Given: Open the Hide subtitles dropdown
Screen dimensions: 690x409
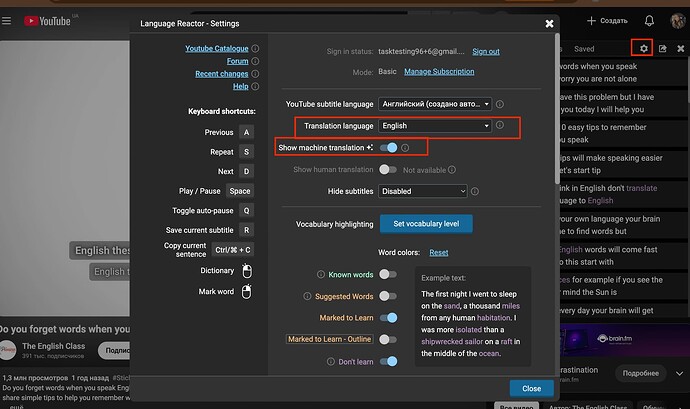Looking at the screenshot, I should pos(423,191).
